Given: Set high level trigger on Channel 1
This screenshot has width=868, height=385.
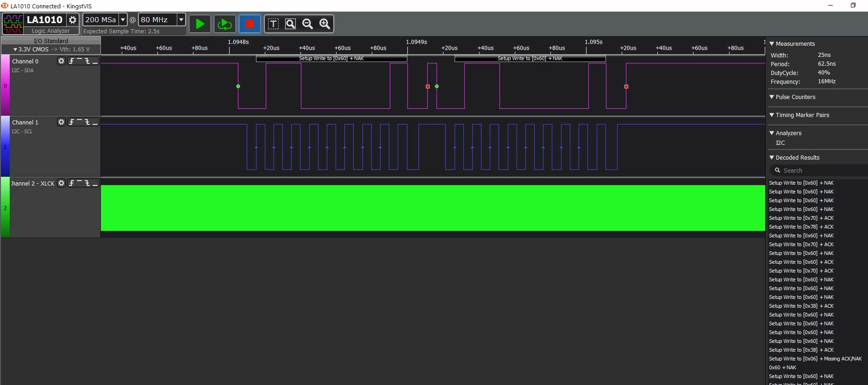Looking at the screenshot, I should 79,122.
